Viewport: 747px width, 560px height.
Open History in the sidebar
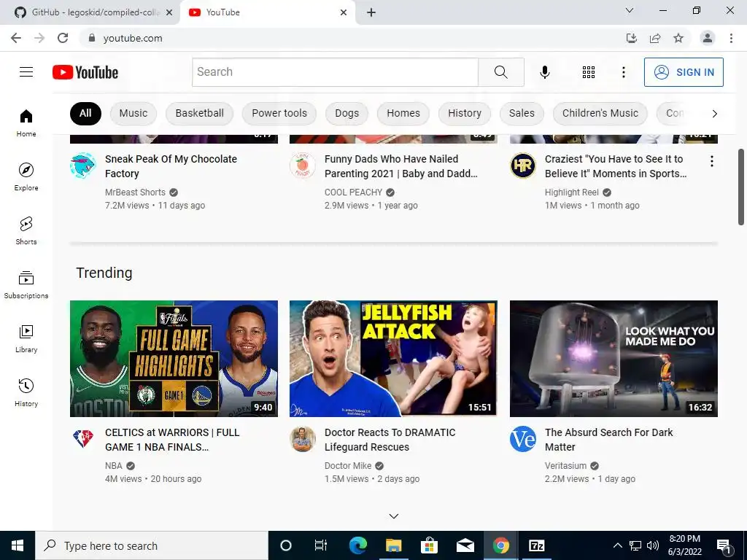pyautogui.click(x=26, y=393)
